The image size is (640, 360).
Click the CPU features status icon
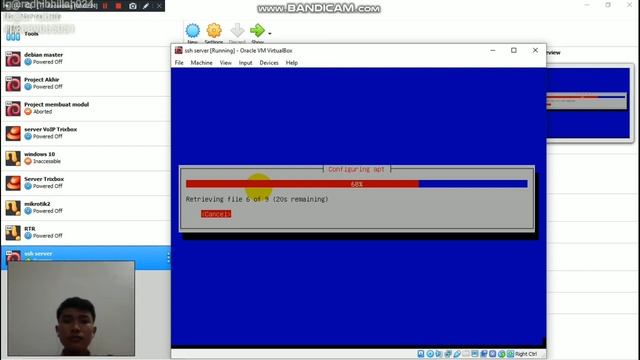[x=493, y=354]
